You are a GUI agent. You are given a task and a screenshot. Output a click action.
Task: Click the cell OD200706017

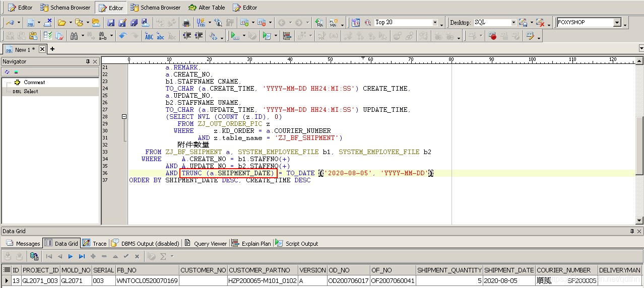coord(349,280)
